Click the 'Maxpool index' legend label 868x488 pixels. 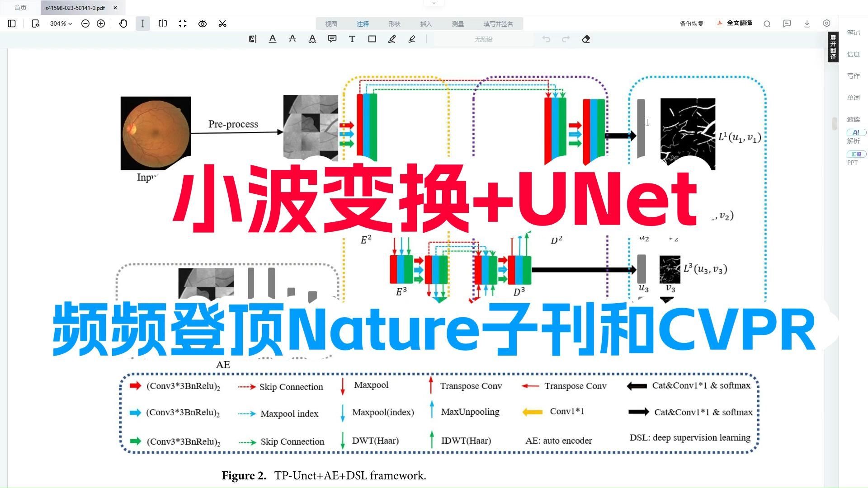click(x=289, y=413)
